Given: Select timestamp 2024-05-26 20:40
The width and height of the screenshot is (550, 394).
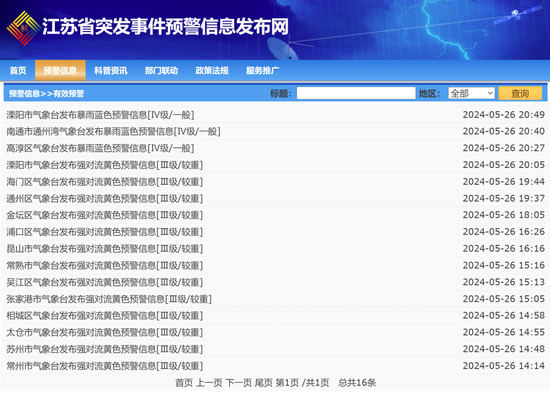Looking at the screenshot, I should pyautogui.click(x=504, y=132).
